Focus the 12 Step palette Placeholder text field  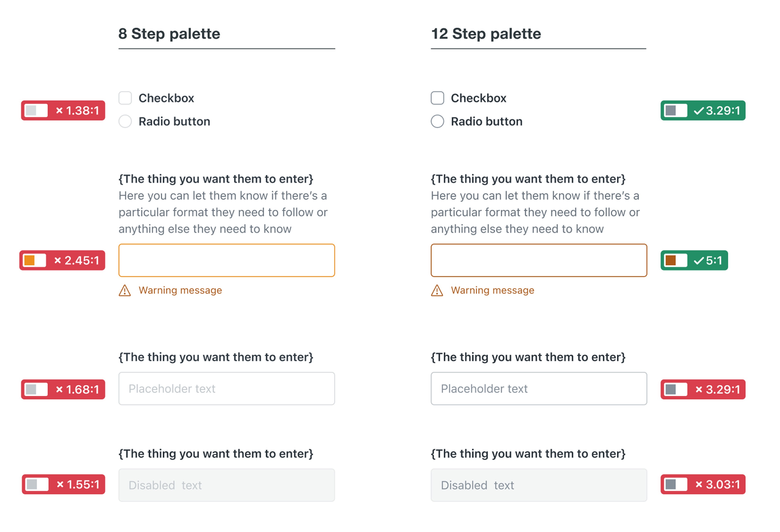539,388
